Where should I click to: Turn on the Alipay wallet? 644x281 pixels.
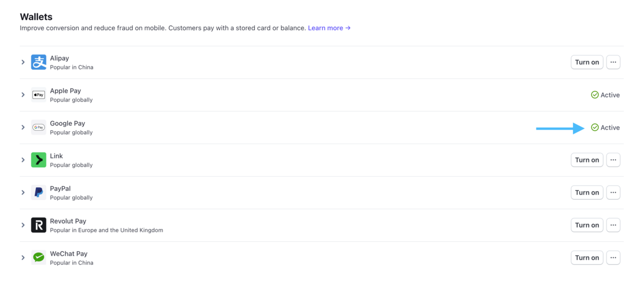pos(586,62)
